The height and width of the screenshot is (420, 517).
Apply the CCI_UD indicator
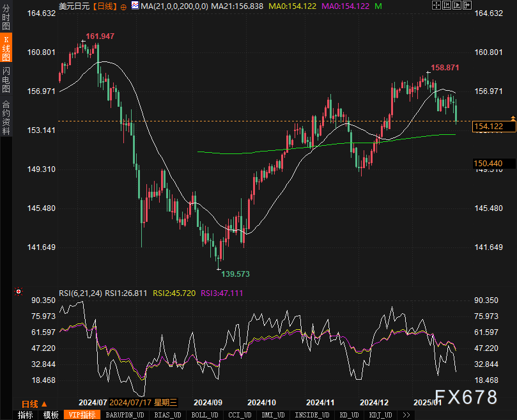(x=240, y=415)
